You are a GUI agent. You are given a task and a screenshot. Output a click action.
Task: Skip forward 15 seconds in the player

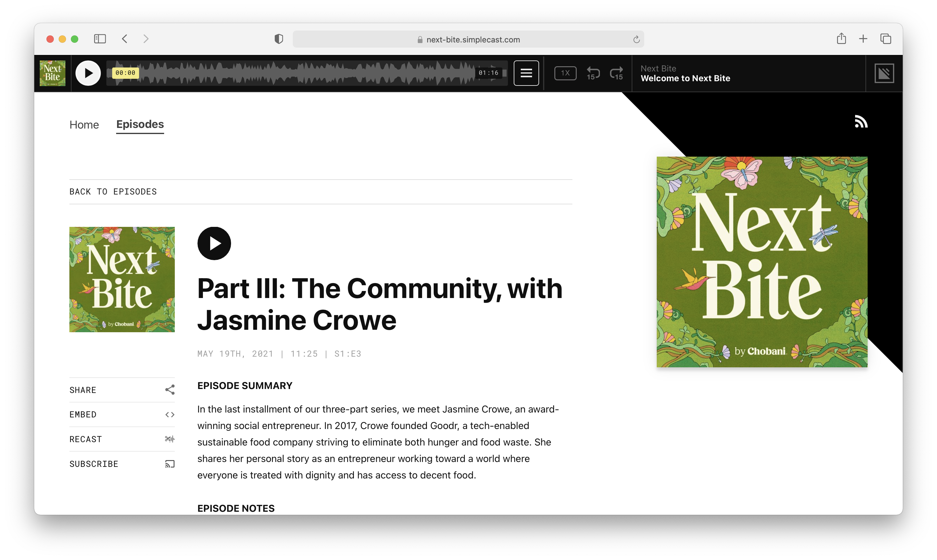616,73
